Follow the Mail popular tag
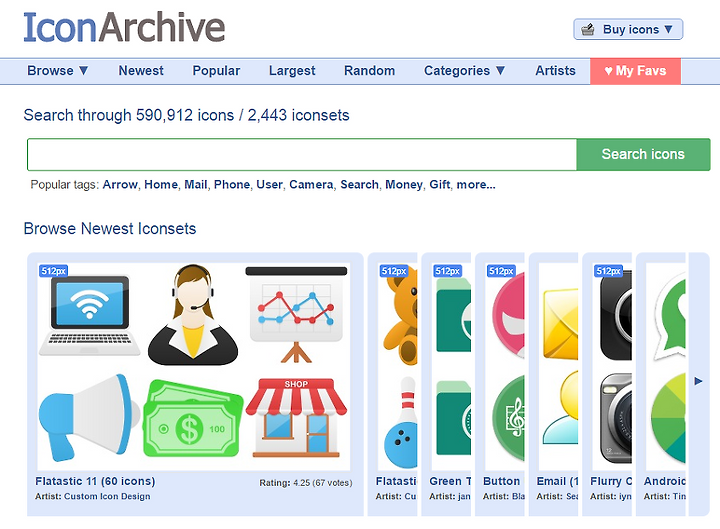The width and height of the screenshot is (720, 529). pos(196,185)
